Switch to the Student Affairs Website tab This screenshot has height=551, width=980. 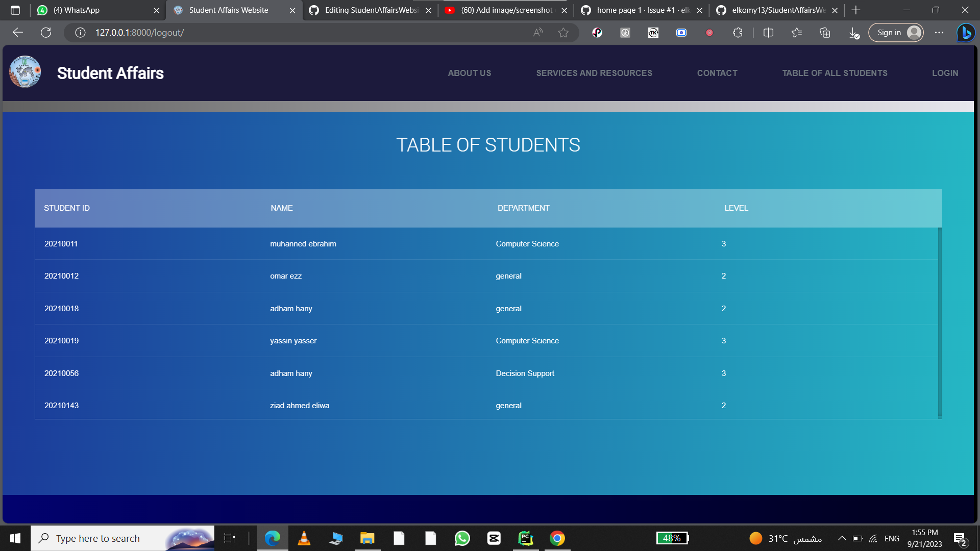click(228, 10)
